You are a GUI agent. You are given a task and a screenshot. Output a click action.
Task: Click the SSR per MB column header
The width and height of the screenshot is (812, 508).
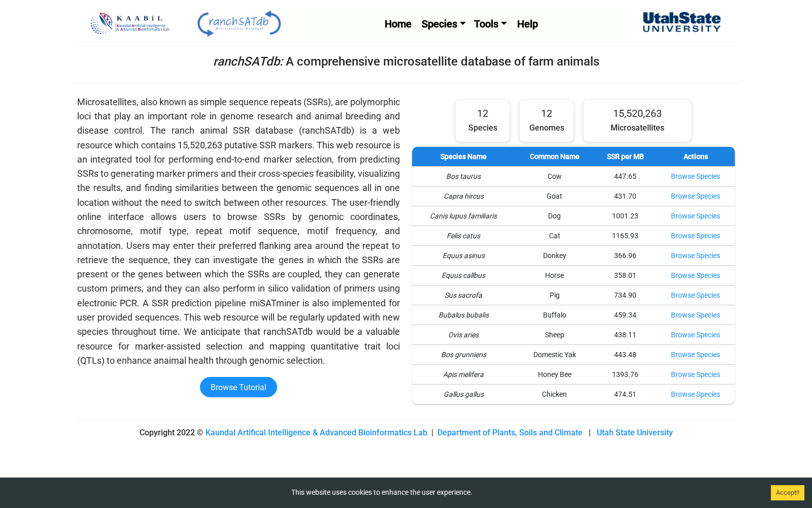625,156
